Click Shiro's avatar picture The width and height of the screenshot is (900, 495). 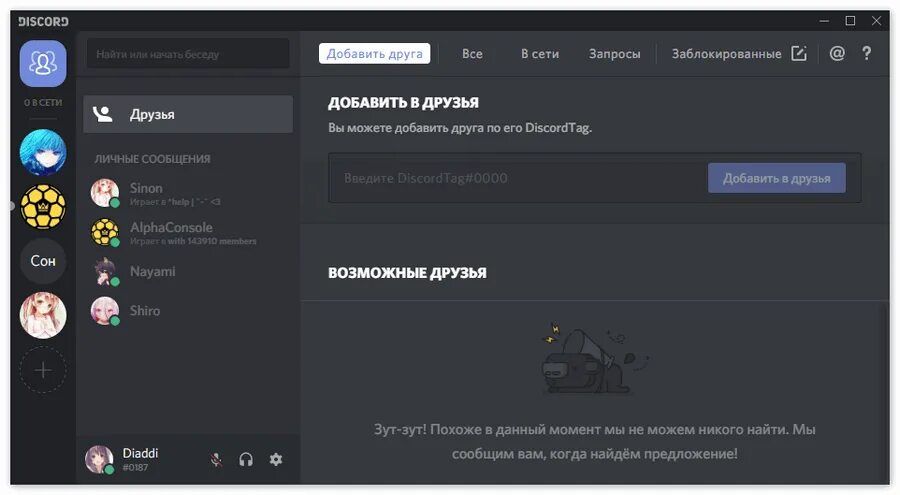point(105,311)
